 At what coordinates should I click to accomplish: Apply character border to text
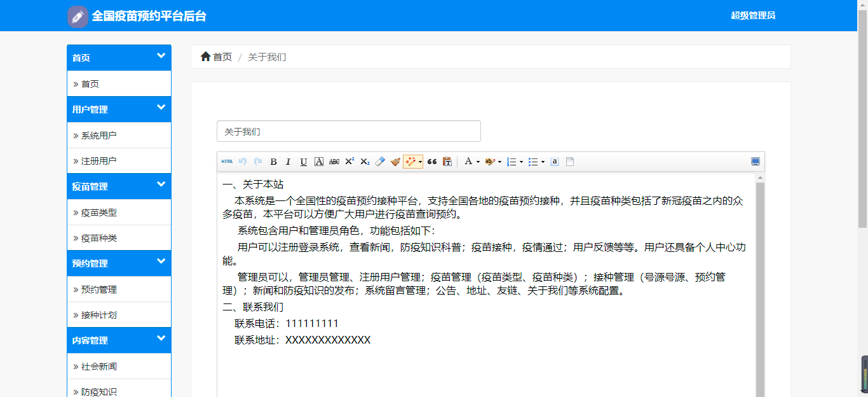(319, 162)
